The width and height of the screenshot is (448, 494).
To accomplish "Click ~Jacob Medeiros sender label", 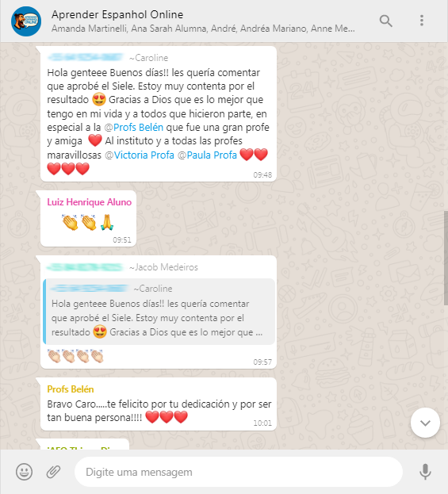I will tap(163, 267).
